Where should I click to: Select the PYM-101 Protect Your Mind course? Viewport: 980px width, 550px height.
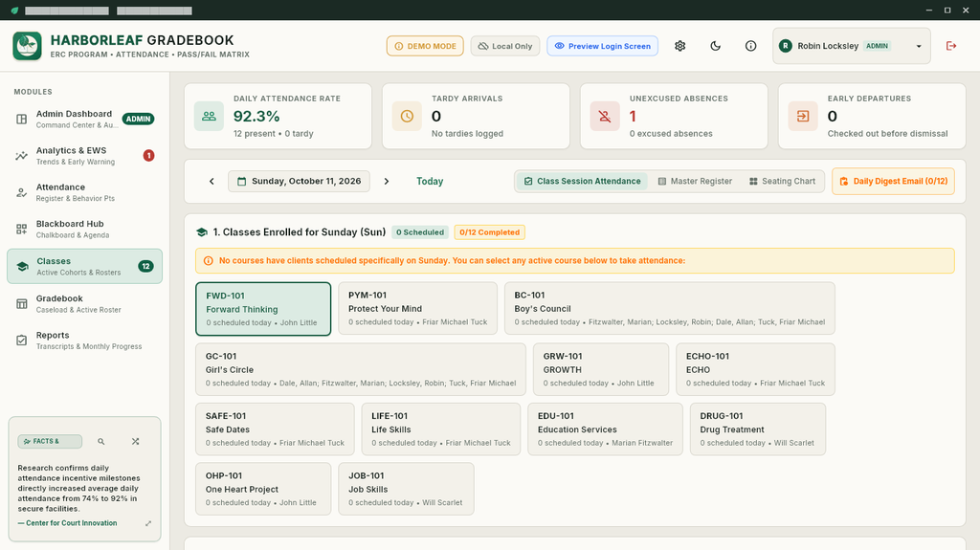point(417,308)
